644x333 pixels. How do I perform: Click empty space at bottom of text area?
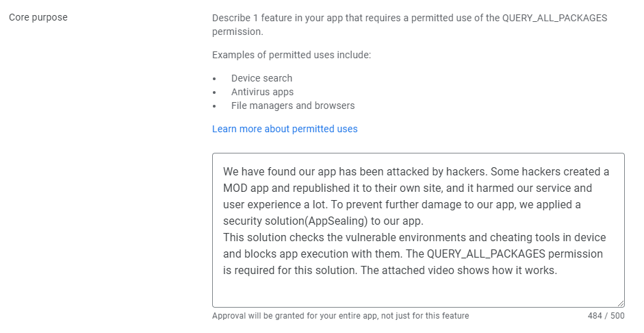tap(418, 293)
